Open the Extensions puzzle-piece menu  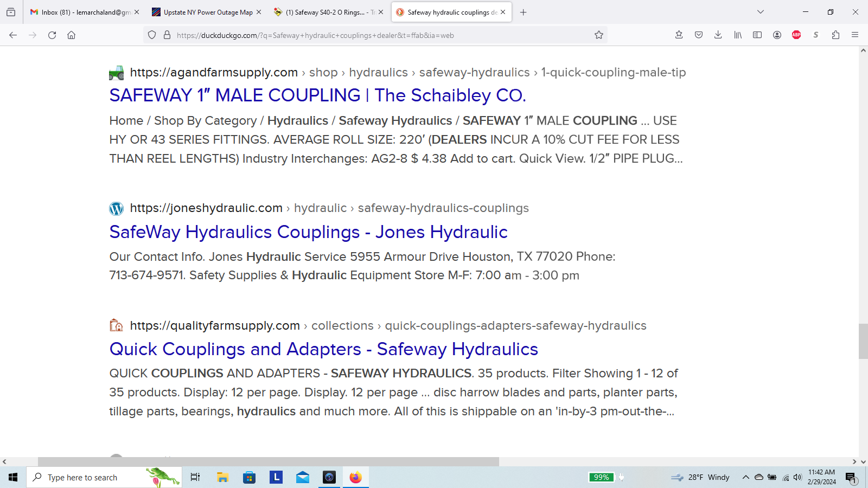click(x=835, y=35)
